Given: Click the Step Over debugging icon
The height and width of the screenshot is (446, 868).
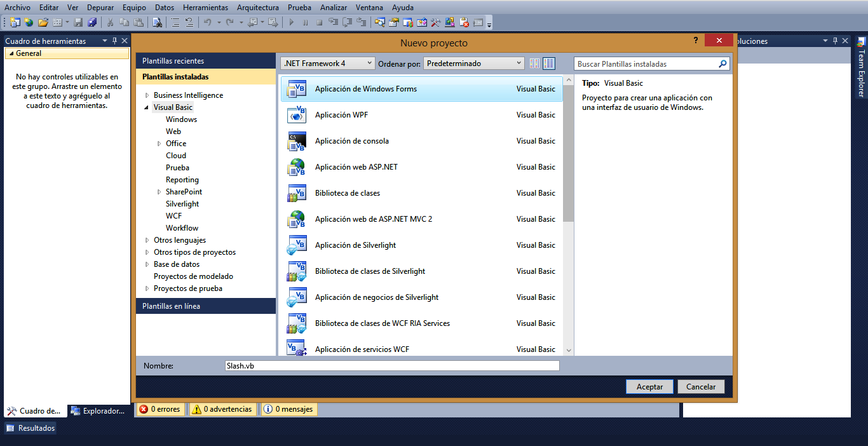Looking at the screenshot, I should (347, 22).
